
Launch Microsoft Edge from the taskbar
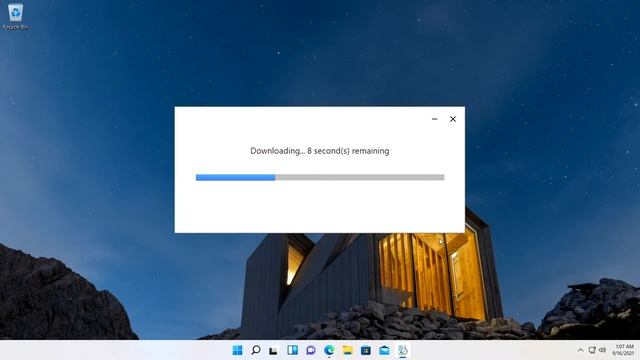pos(329,350)
